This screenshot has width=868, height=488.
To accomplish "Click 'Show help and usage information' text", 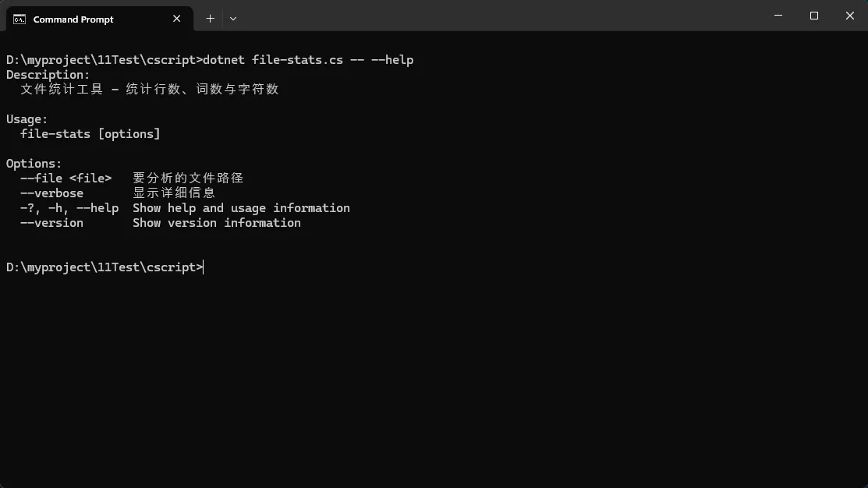I will click(241, 208).
